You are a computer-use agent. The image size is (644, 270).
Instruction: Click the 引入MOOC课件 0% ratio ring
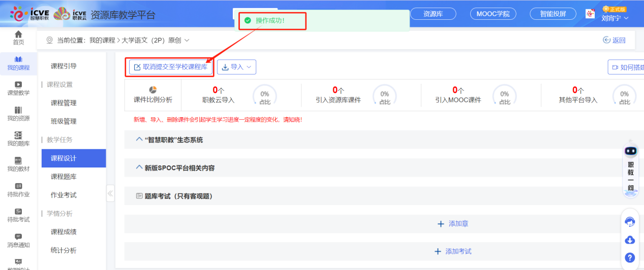[x=505, y=96]
